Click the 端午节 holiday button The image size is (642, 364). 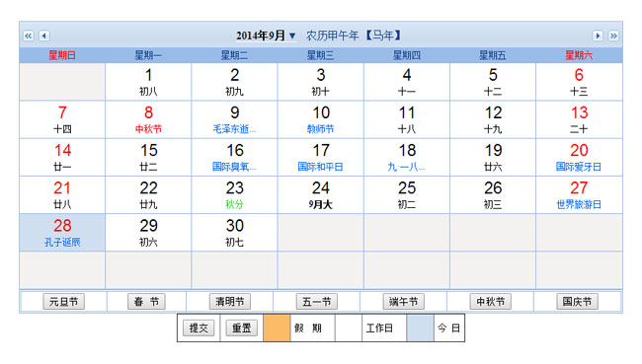404,302
